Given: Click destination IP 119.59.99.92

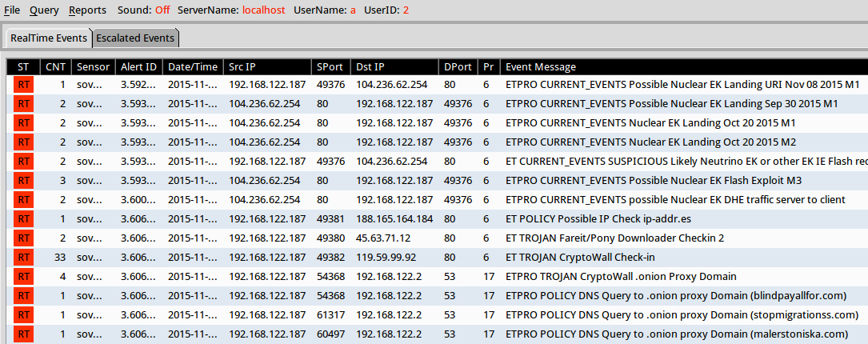Looking at the screenshot, I should [x=388, y=258].
